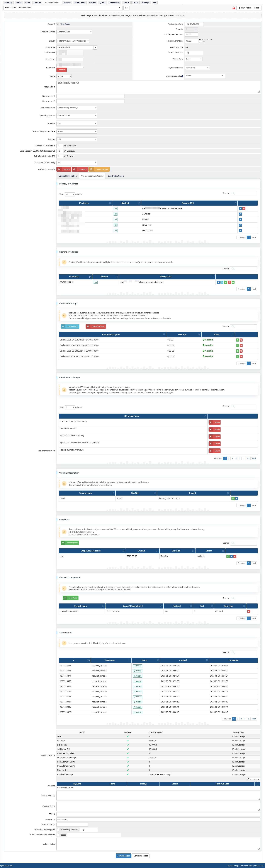Screen dimensions: 265x868
Task: Click the Change Package button
Action: click(x=99, y=169)
